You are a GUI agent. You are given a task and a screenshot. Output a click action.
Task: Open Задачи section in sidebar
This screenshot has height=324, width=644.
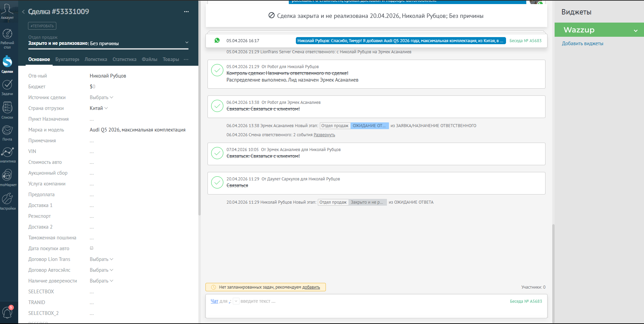tap(7, 87)
